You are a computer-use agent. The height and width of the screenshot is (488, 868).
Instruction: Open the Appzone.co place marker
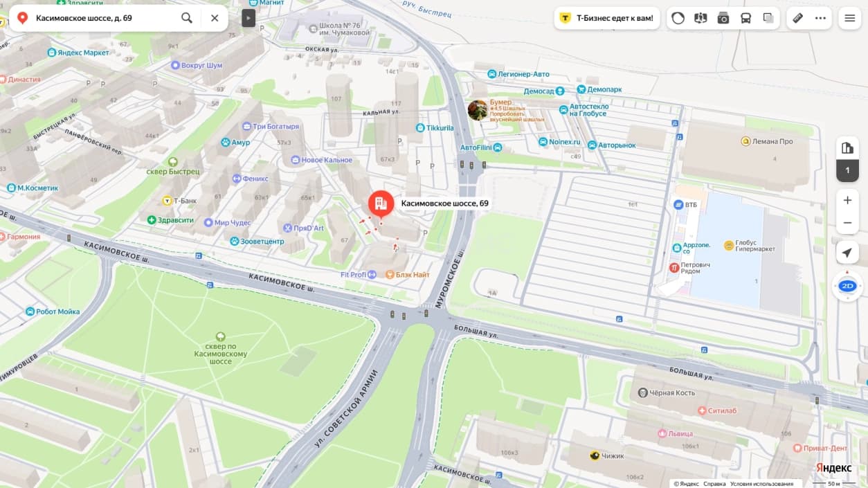coord(676,247)
